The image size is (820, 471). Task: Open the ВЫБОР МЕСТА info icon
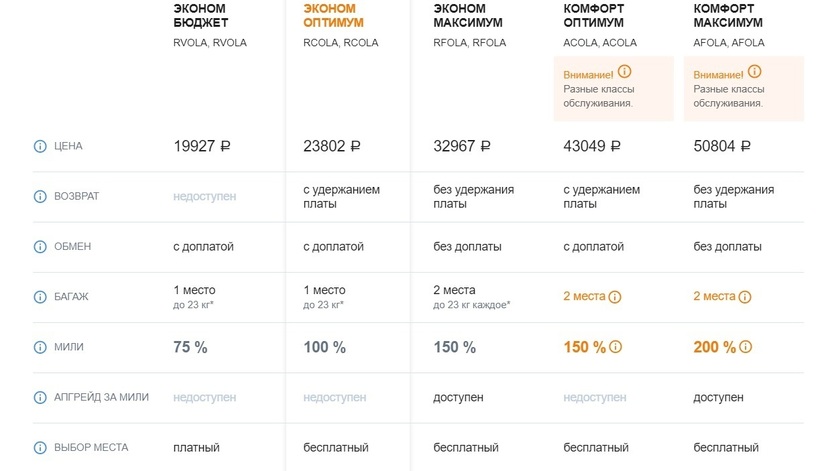(x=40, y=448)
